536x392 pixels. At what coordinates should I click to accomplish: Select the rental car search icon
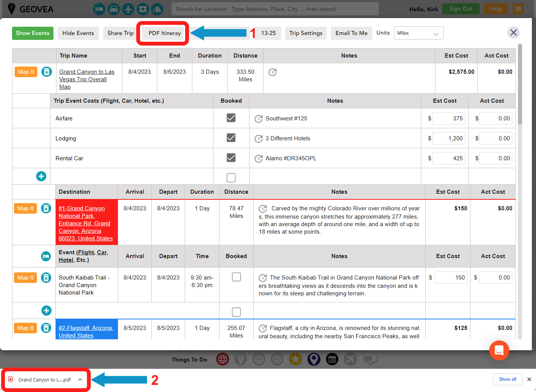(x=114, y=9)
